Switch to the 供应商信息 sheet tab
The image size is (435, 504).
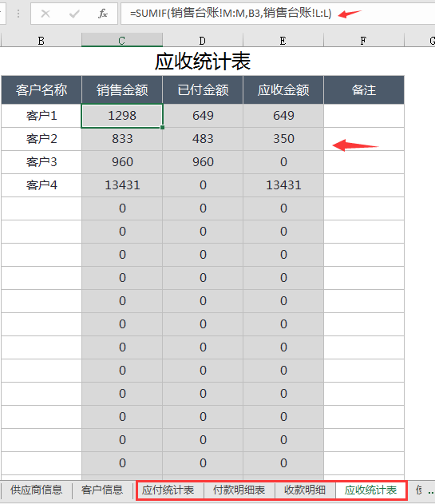(x=36, y=490)
